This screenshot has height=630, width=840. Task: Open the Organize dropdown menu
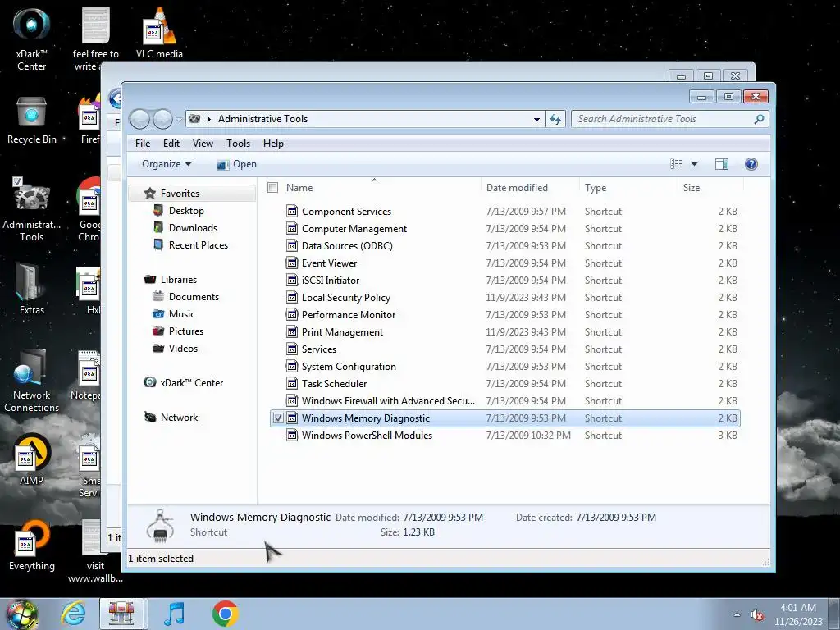(166, 164)
